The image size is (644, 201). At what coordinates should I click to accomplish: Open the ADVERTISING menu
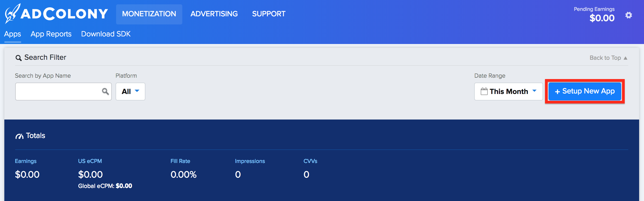tap(214, 14)
